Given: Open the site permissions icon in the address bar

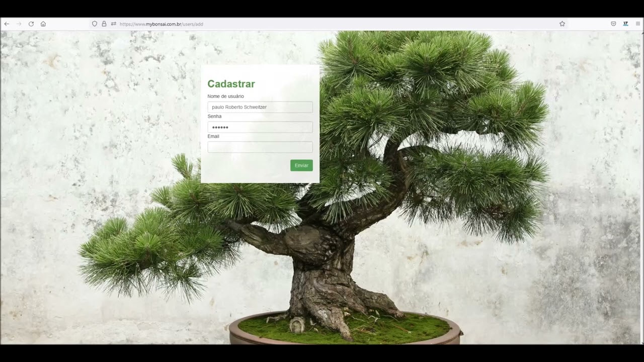Looking at the screenshot, I should [x=114, y=24].
